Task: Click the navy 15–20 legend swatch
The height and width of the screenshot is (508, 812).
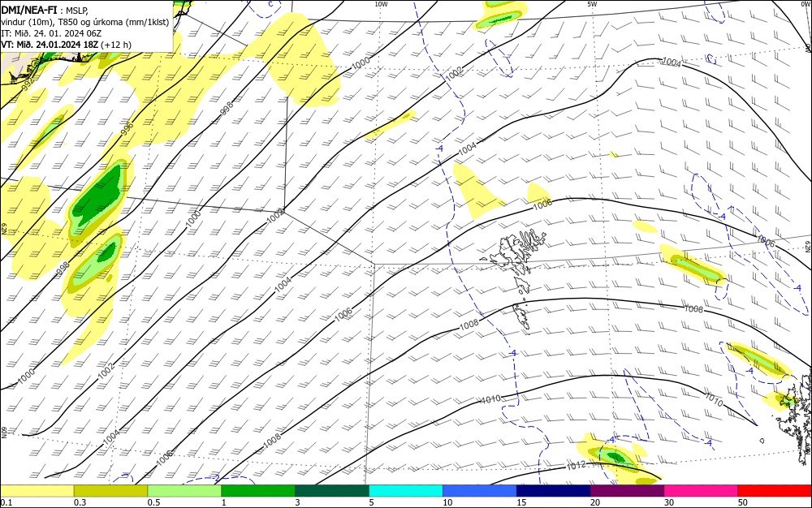Action: [554, 491]
